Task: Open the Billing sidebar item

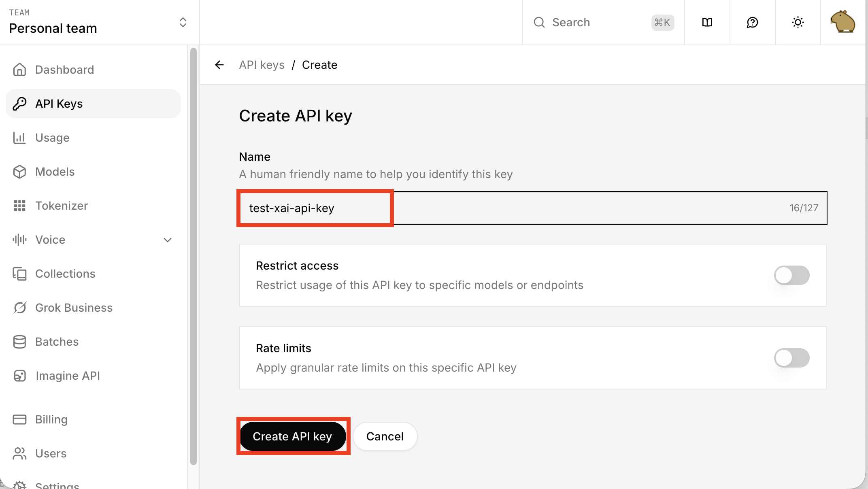Action: coord(51,419)
